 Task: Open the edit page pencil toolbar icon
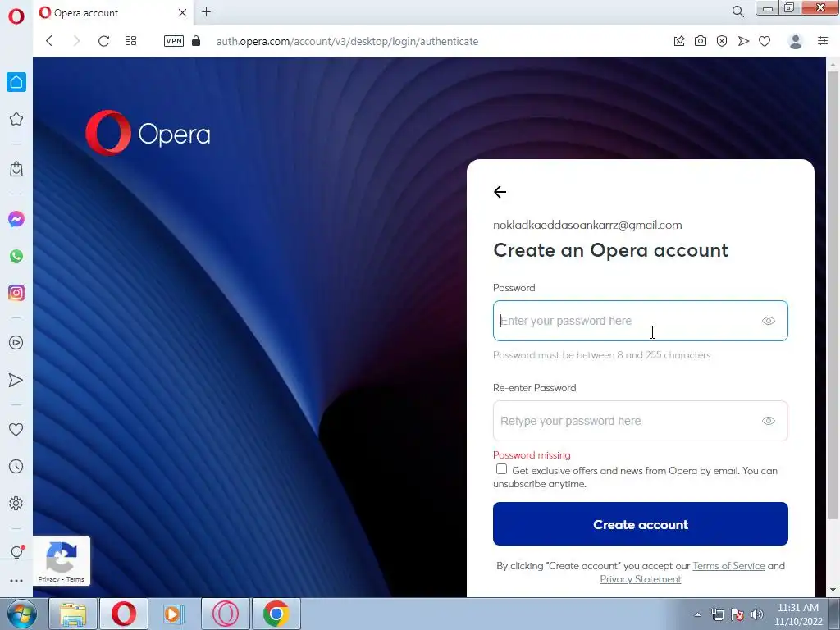679,41
